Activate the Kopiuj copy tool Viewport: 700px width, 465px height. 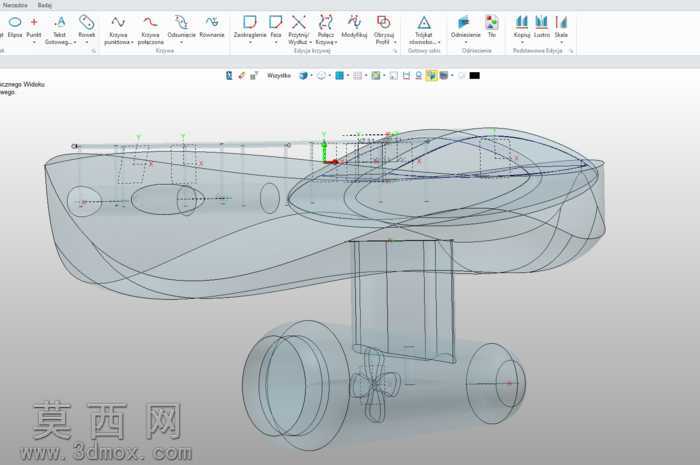tap(521, 26)
